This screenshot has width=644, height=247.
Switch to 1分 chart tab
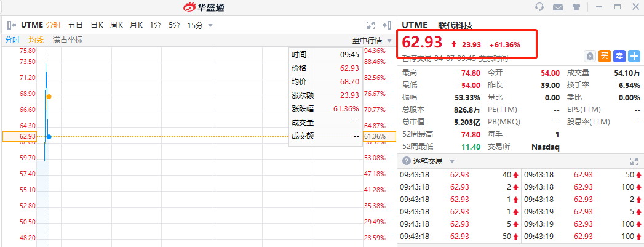155,25
